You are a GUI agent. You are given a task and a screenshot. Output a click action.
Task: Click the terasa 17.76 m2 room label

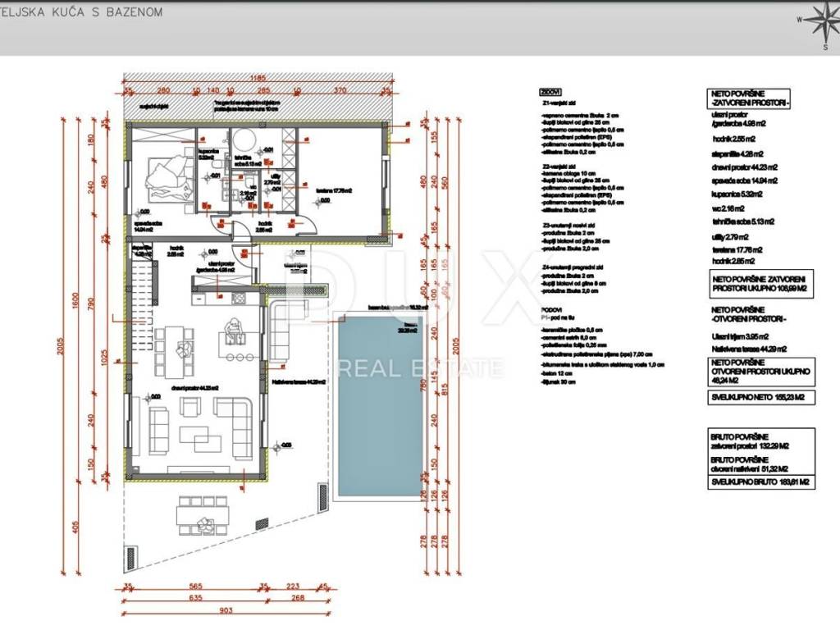coord(336,190)
